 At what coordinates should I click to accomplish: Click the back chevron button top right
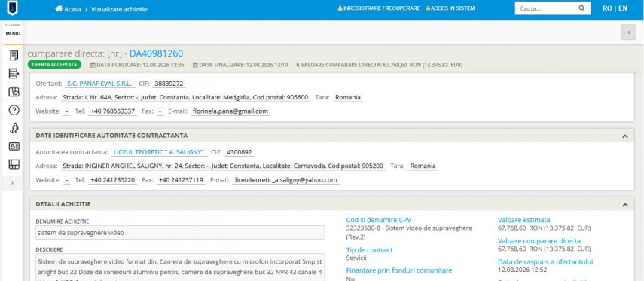tap(629, 32)
